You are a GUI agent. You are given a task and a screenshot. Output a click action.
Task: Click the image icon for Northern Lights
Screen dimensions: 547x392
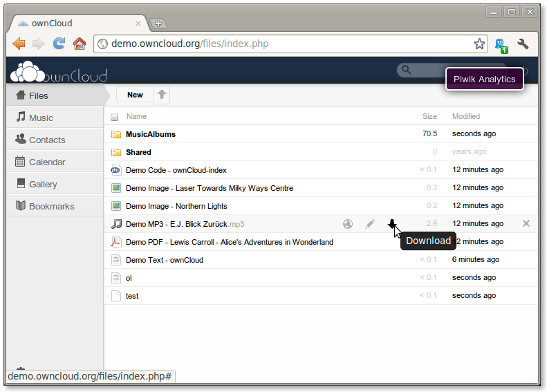coord(116,206)
